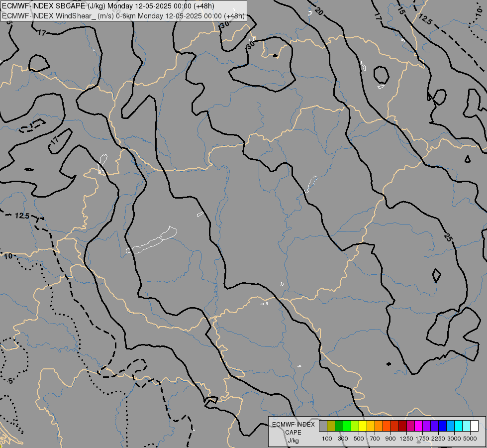The image size is (487, 448).
Task: Click the 700 legend value
Action: pyautogui.click(x=375, y=439)
